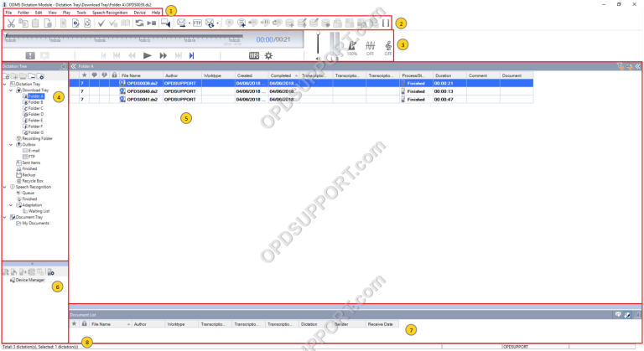Image resolution: width=644 pixels, height=351 pixels.
Task: Collapse the Adaptation tree node
Action: click(x=11, y=205)
